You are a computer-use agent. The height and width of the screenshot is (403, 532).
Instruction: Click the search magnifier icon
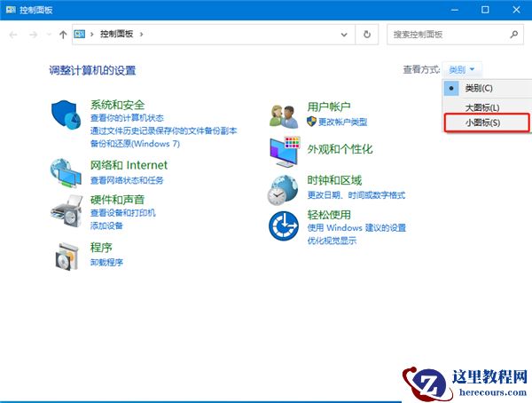(514, 35)
